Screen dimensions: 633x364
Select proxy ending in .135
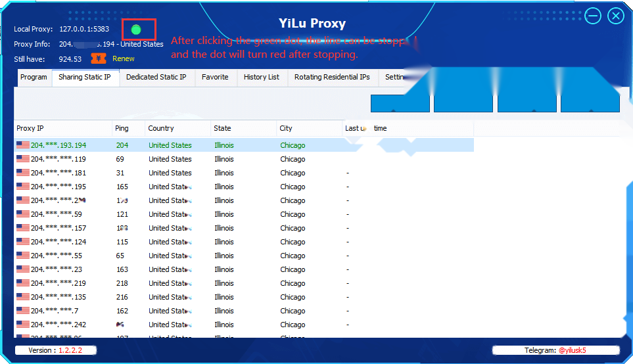click(244, 297)
